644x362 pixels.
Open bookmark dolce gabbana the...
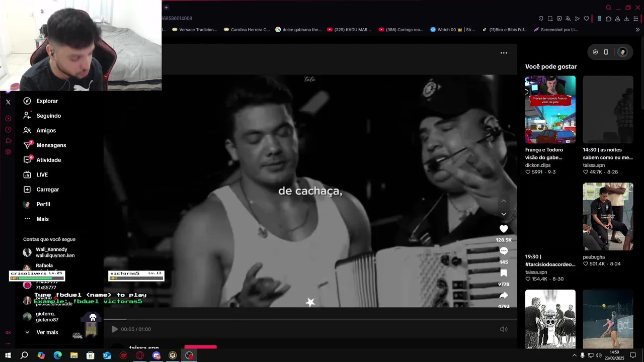pos(298,30)
